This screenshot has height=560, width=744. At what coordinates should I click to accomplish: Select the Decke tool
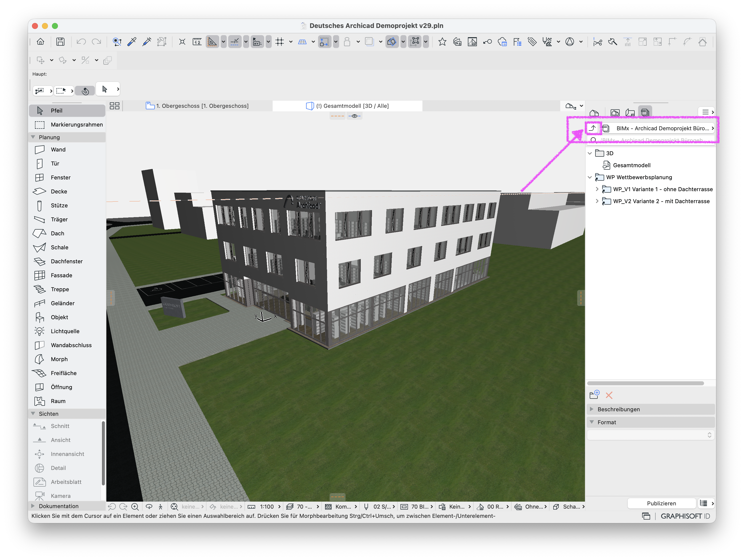coord(67,192)
